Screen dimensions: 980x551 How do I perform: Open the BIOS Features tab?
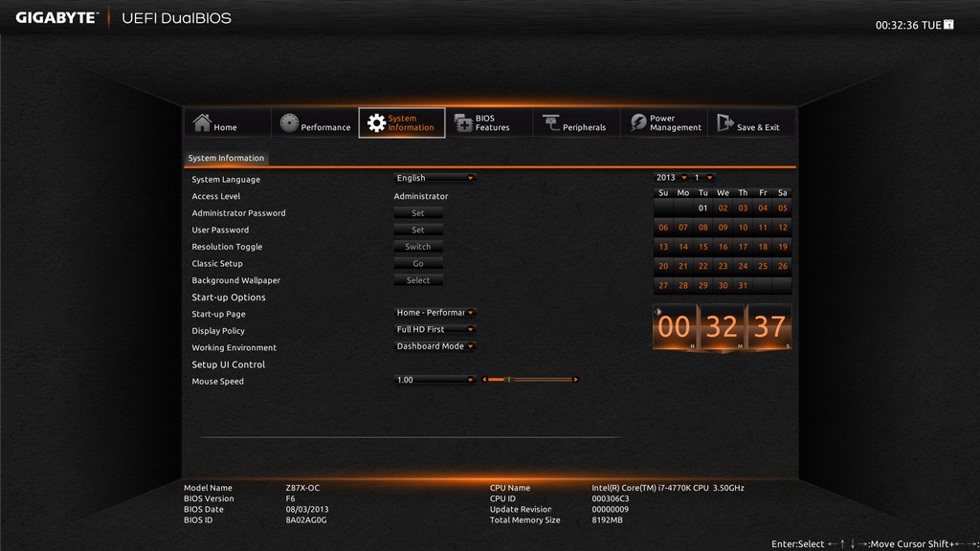tap(489, 122)
